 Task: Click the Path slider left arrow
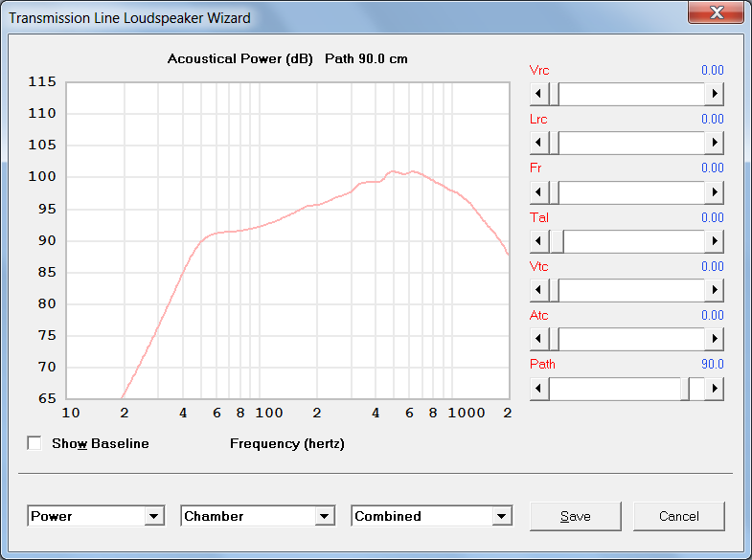coord(539,389)
